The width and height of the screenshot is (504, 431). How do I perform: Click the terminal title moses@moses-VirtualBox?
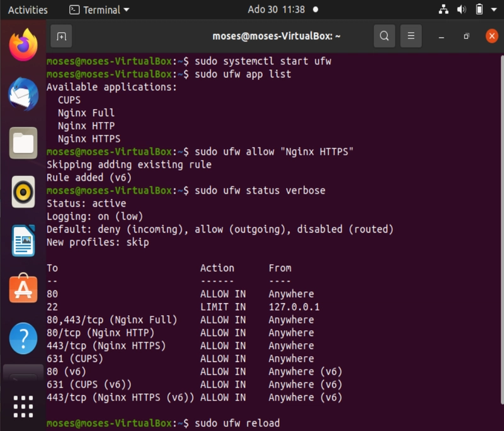pos(276,36)
